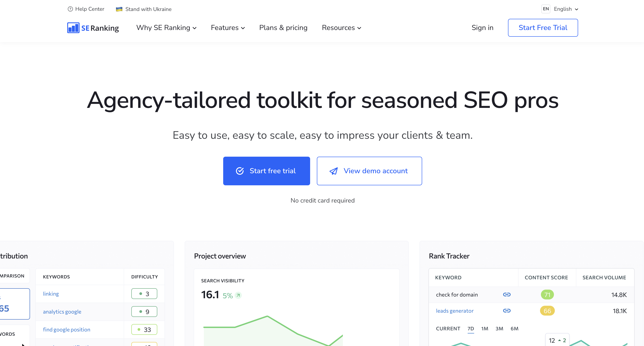Click the link icon next to check for domain

507,295
